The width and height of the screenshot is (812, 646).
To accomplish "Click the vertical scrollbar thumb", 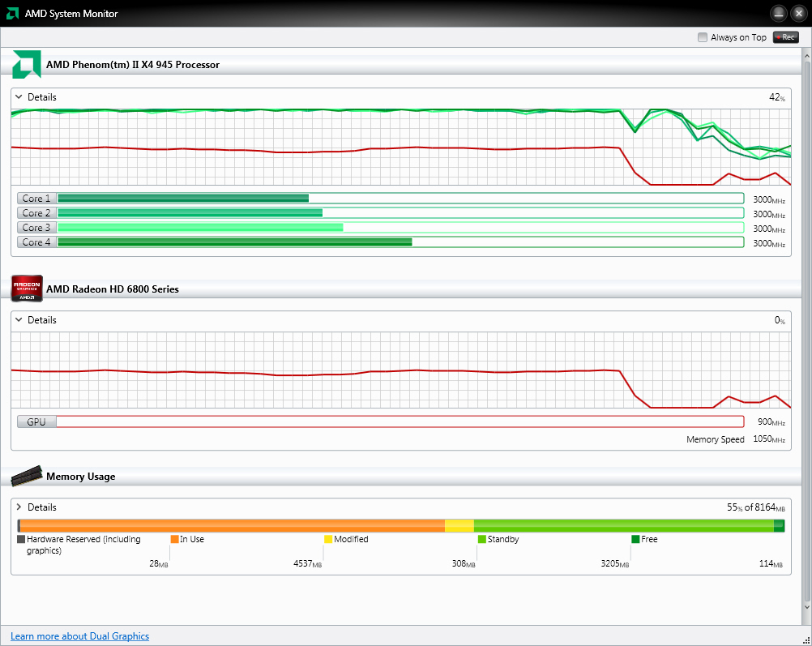I will coord(807,329).
